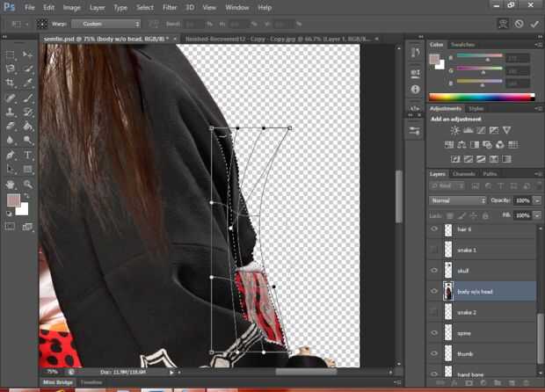Select the History Brush tool
545x392 pixels.
pos(27,112)
